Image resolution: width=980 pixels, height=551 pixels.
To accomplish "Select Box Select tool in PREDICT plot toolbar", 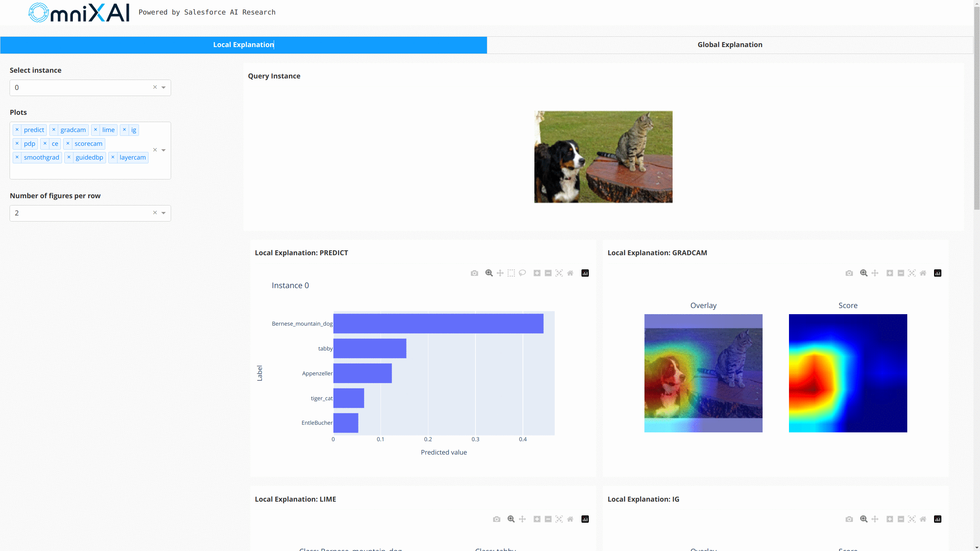I will coord(511,273).
